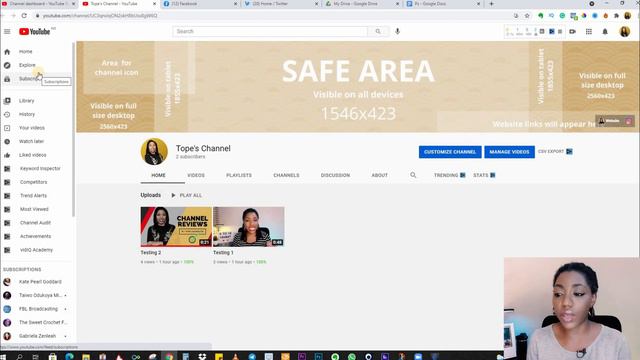Viewport: 640px width, 360px height.
Task: Click the YouTube search field
Action: point(270,31)
